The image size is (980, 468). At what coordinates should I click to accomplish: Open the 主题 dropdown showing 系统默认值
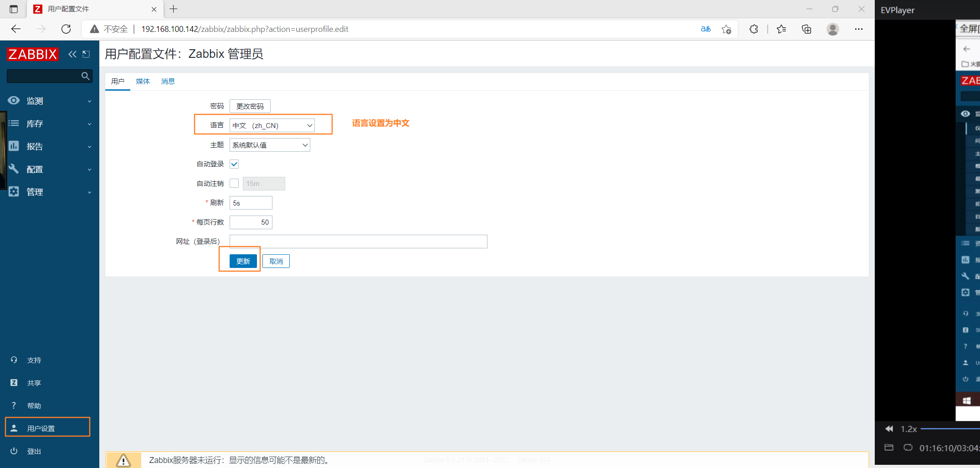(x=270, y=145)
